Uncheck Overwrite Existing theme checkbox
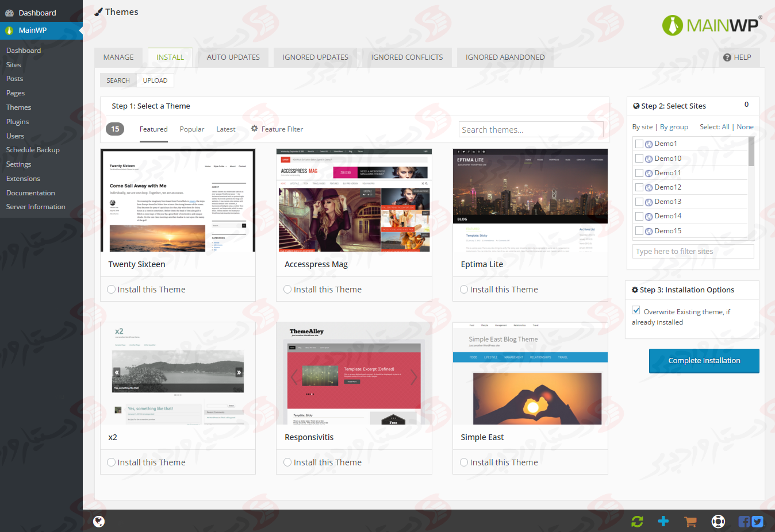The width and height of the screenshot is (775, 532). point(636,311)
